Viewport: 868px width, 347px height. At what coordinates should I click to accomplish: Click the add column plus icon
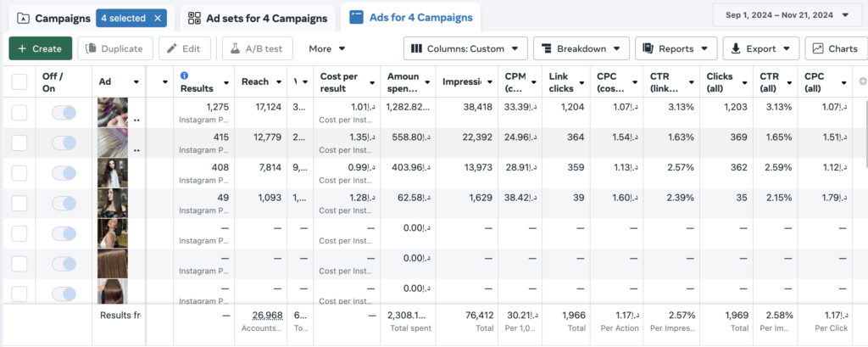pos(862,81)
